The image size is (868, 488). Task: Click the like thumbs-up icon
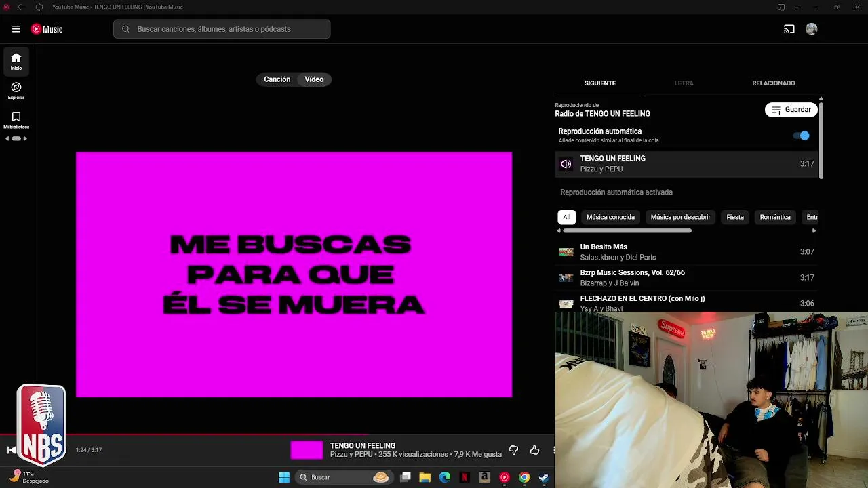534,450
